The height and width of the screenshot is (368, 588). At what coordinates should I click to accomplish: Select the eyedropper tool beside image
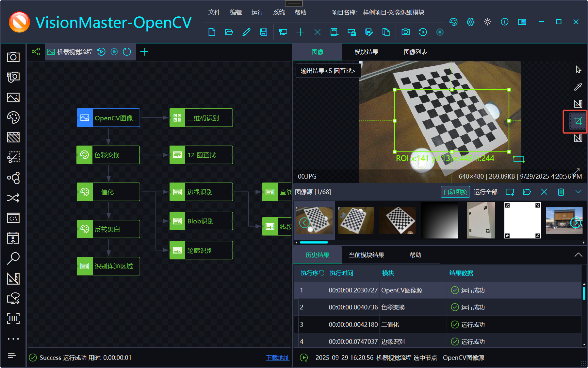[578, 87]
